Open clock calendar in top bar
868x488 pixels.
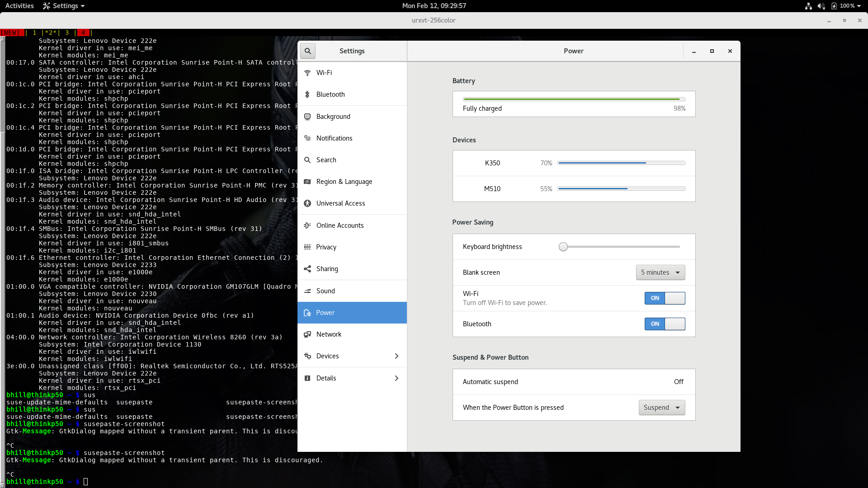point(434,6)
